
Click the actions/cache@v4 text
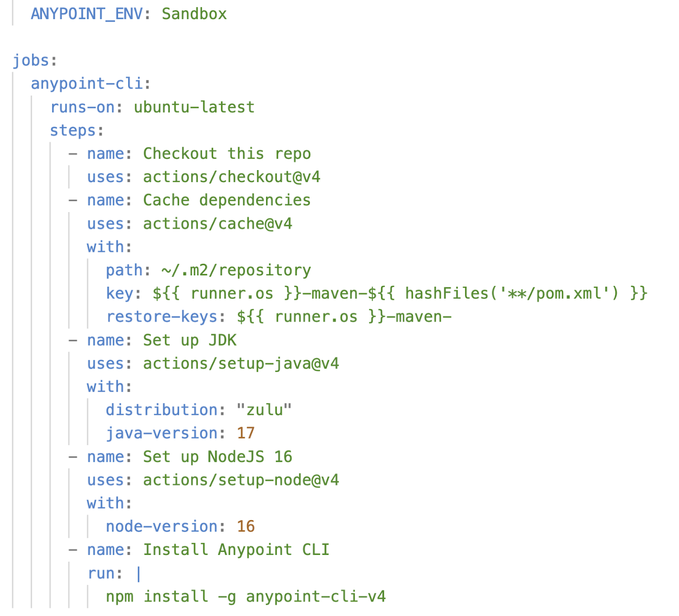click(217, 224)
